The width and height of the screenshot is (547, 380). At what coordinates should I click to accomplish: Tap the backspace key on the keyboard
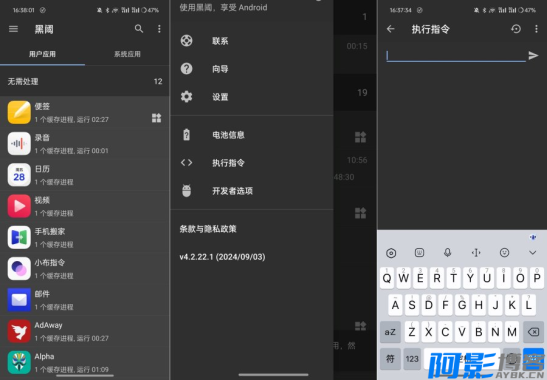(533, 332)
